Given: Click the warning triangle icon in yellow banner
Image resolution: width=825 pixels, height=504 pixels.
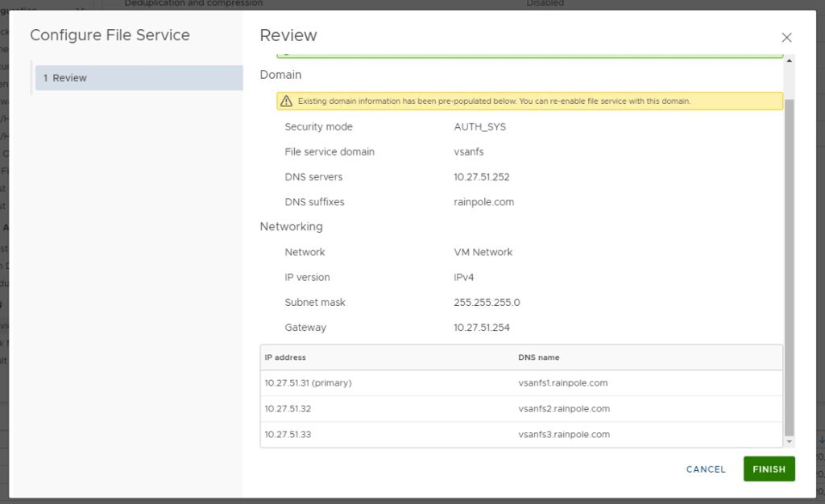Looking at the screenshot, I should coord(286,101).
